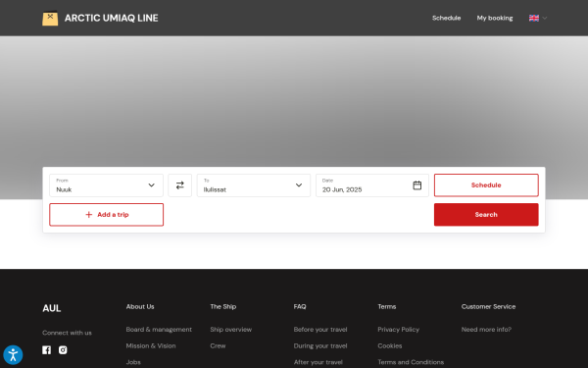Open the To port dropdown showing Ilulissat
The width and height of the screenshot is (588, 368).
click(254, 185)
